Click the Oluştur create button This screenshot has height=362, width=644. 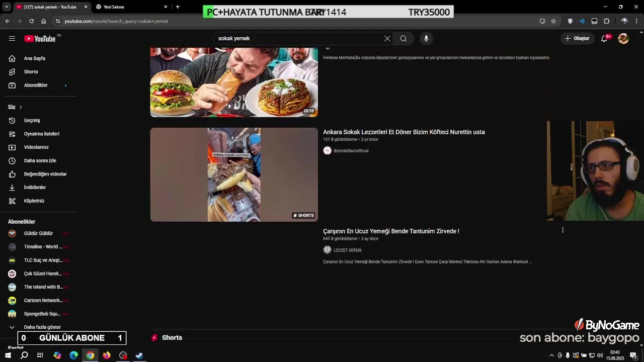(577, 38)
